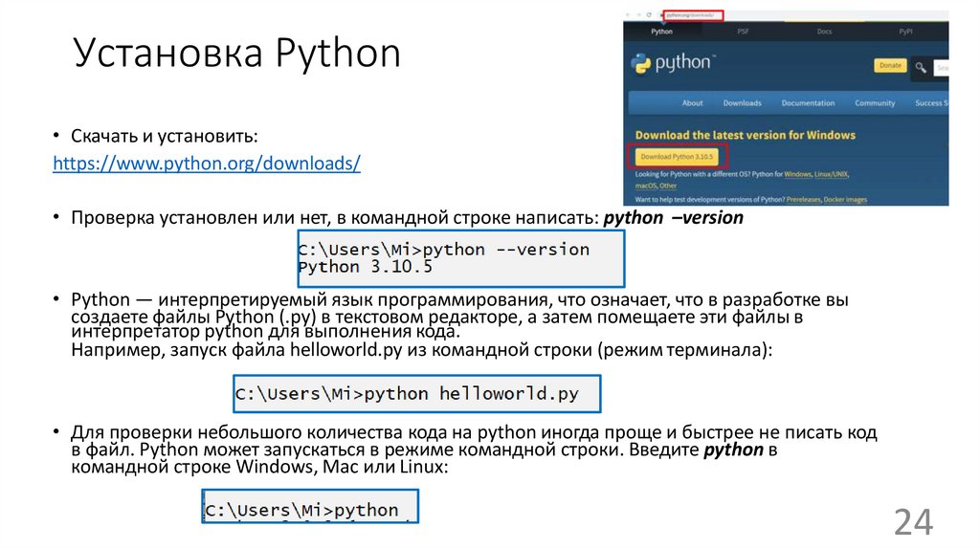Image resolution: width=980 pixels, height=549 pixels.
Task: Click the Donate button
Action: pyautogui.click(x=890, y=66)
